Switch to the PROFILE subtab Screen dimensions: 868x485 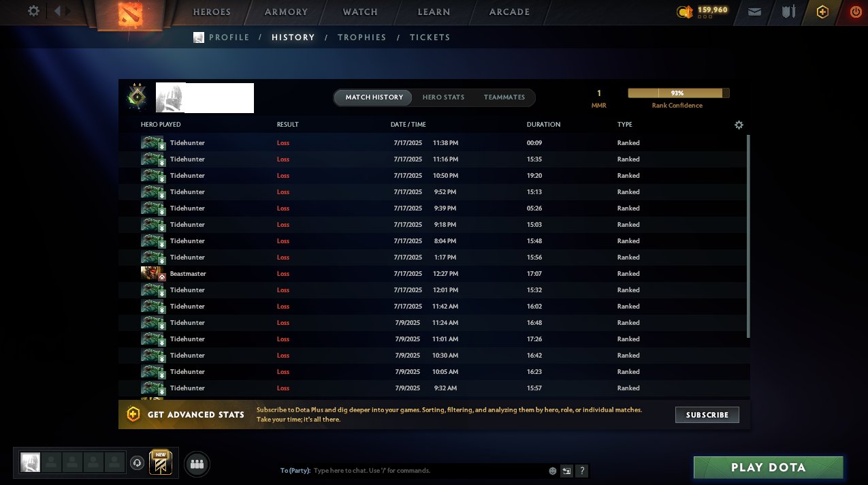pyautogui.click(x=229, y=37)
